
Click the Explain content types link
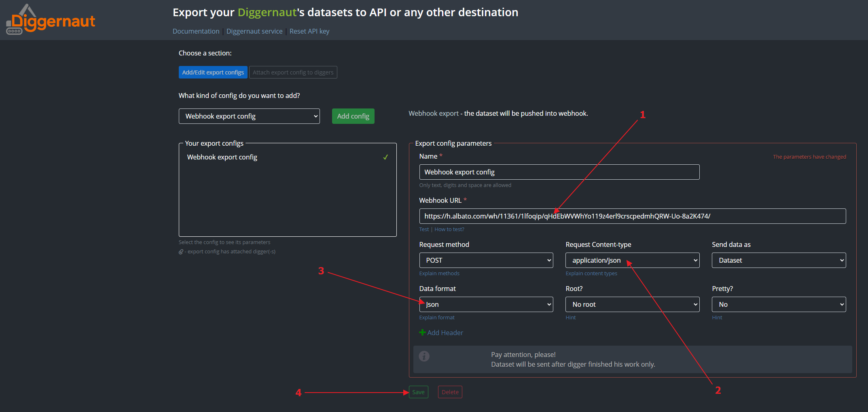click(x=591, y=273)
